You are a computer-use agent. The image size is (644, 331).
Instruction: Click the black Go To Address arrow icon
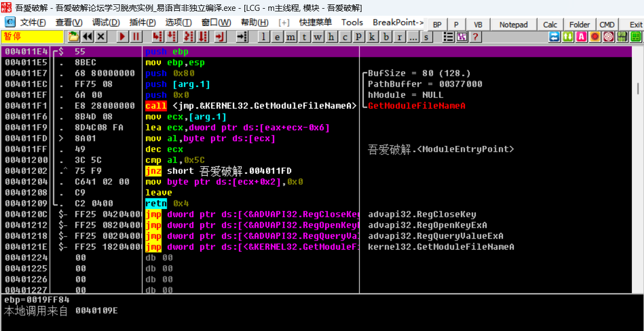[242, 36]
